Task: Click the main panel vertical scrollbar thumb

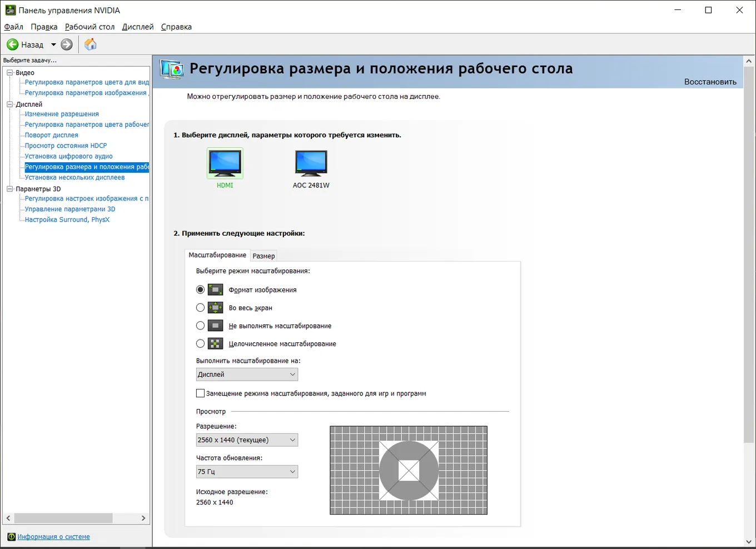Action: [749, 254]
